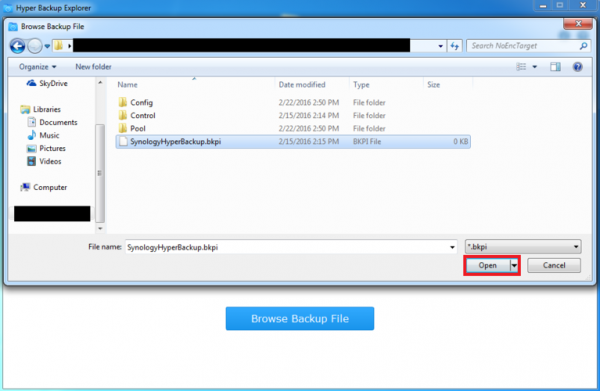Screen dimensions: 600x391
Task: Click the Control folder icon
Action: click(123, 115)
